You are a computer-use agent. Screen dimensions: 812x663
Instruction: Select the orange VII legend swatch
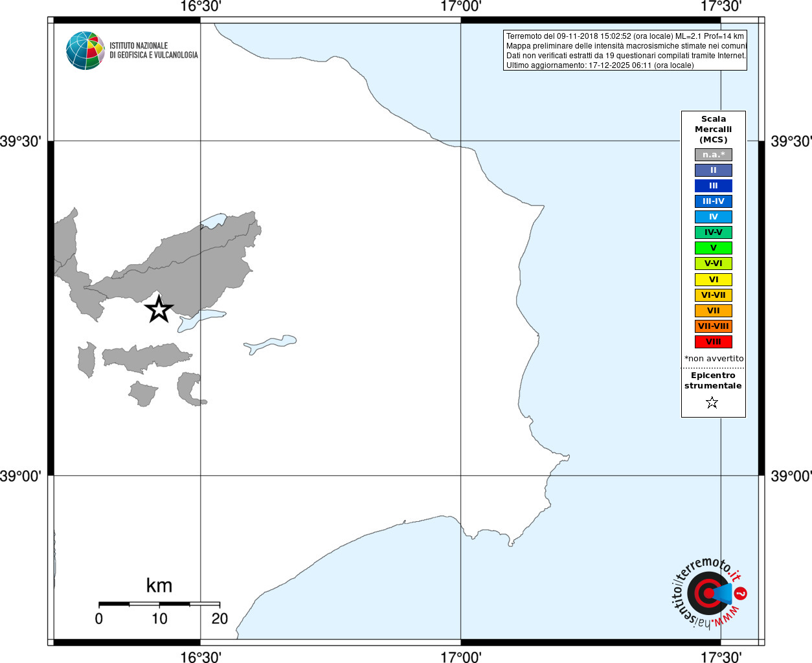pos(714,311)
